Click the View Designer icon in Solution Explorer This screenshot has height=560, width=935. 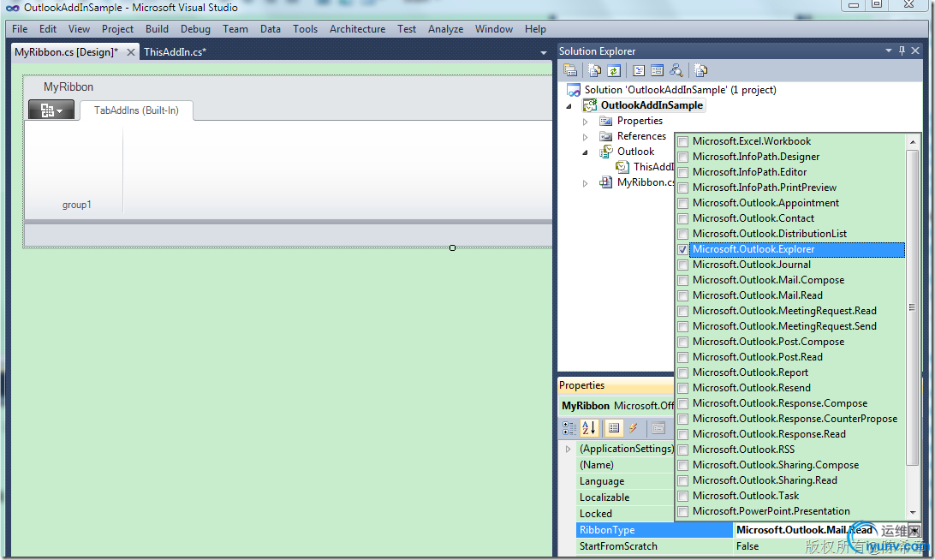pos(657,70)
